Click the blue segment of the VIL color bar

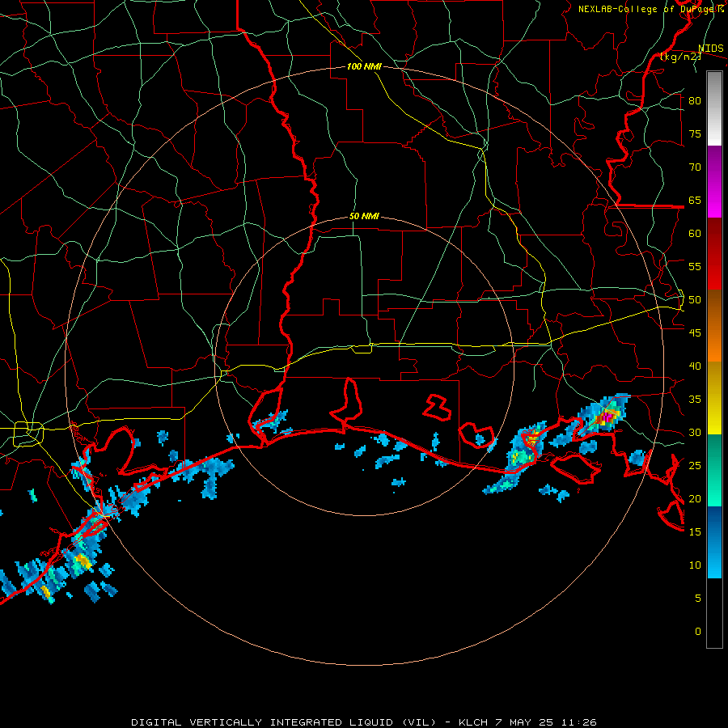(714, 542)
